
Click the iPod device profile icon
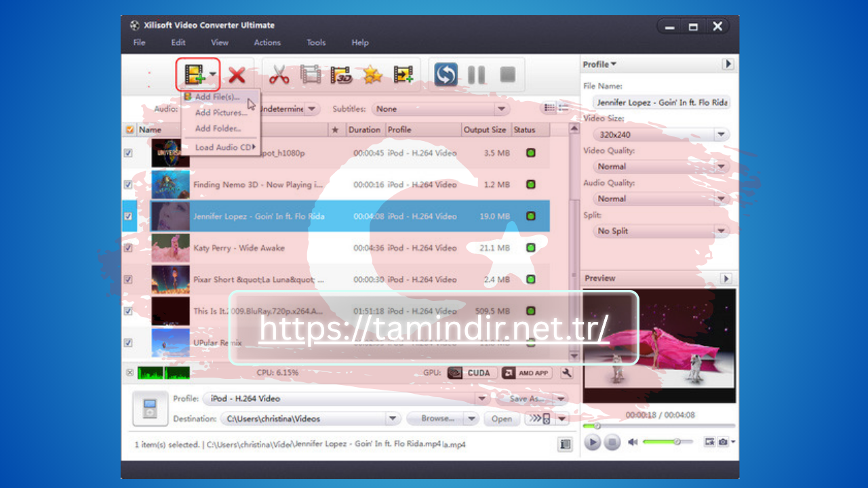point(150,408)
